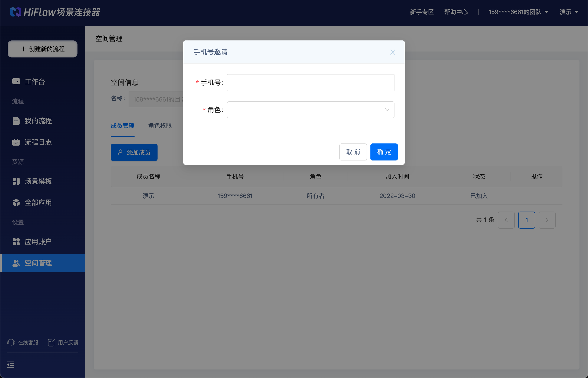Click the 共 1 条 total count

tap(485, 220)
